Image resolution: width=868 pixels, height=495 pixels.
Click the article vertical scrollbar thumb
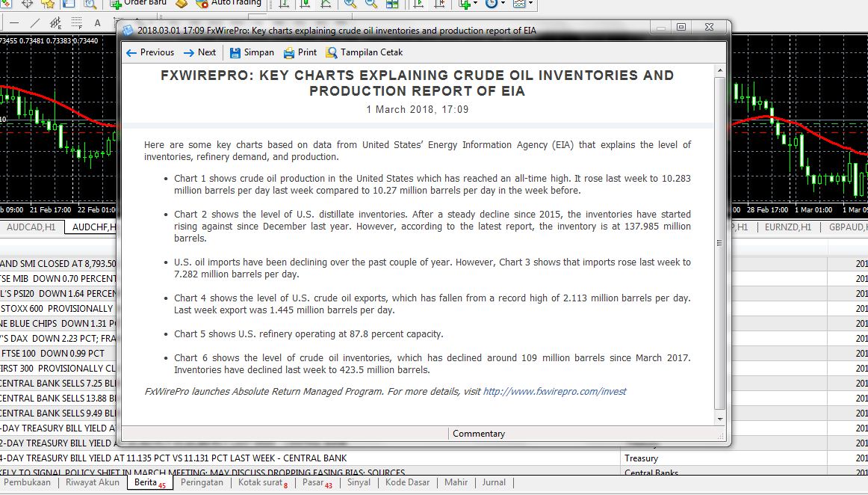[719, 243]
